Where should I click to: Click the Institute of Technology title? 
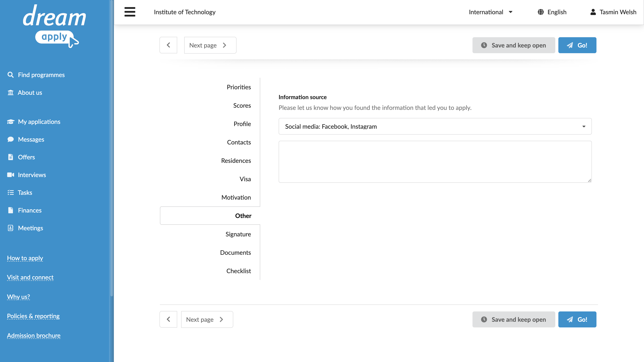point(184,12)
